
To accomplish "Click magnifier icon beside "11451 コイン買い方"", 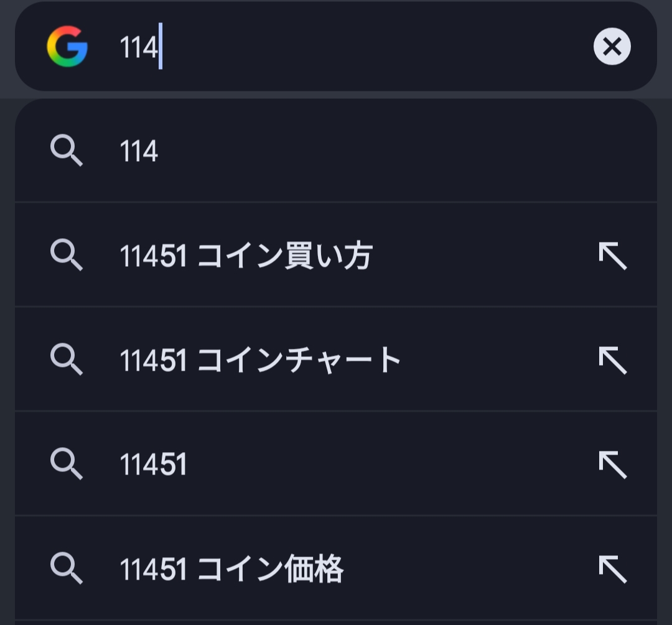I will [66, 256].
